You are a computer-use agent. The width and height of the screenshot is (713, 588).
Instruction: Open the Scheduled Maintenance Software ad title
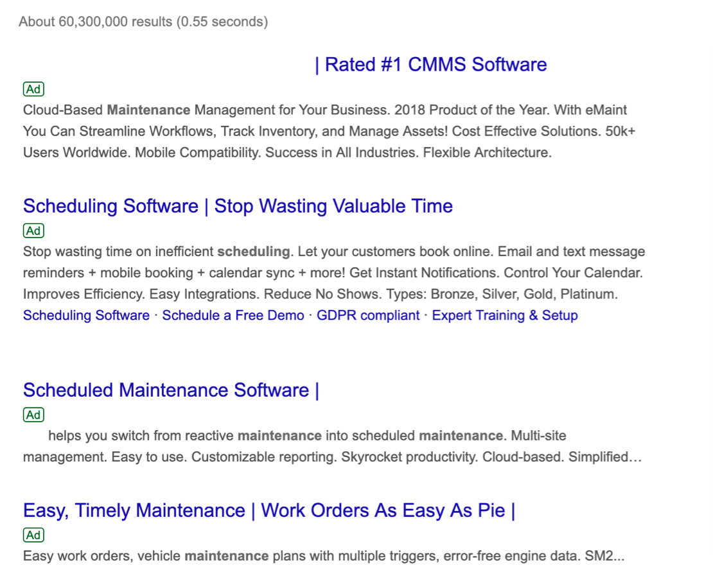point(171,390)
